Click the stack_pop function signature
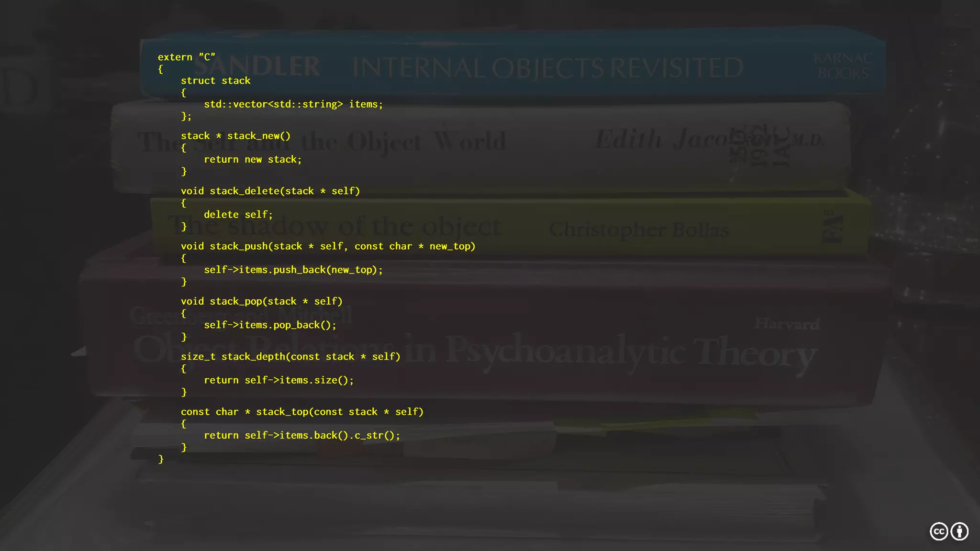The image size is (980, 551). tap(261, 301)
